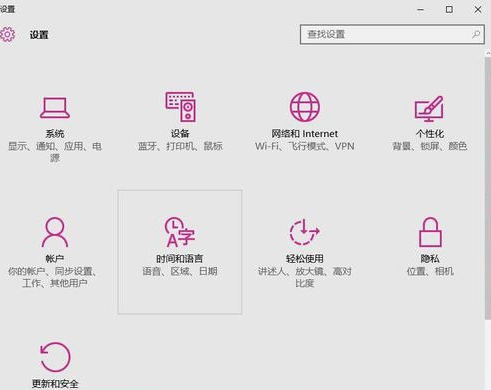Maximize the 设置 window
491x390 pixels.
click(x=449, y=10)
